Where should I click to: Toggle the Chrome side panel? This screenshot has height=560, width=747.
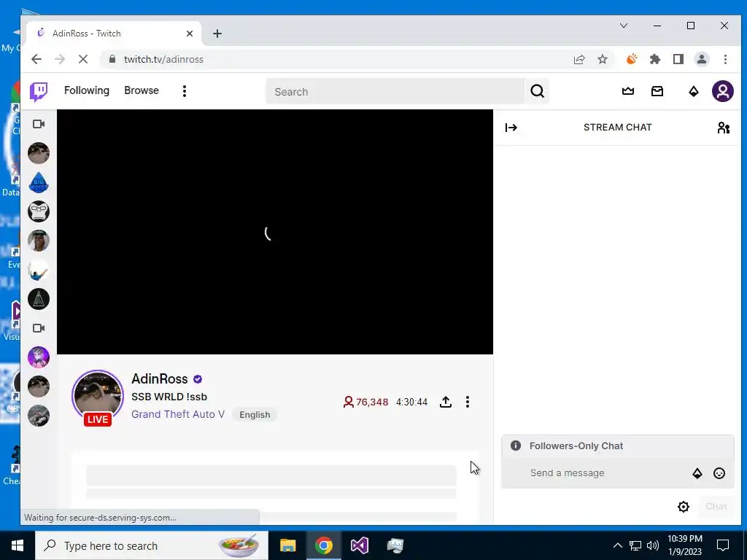click(678, 59)
